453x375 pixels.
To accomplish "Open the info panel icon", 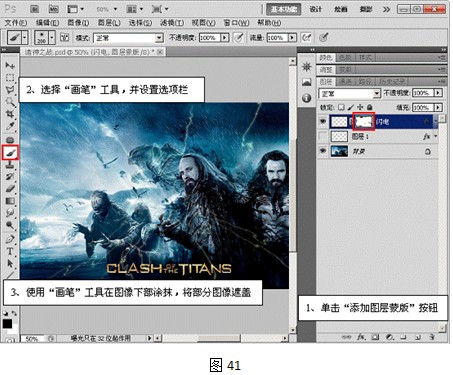I will 306,98.
